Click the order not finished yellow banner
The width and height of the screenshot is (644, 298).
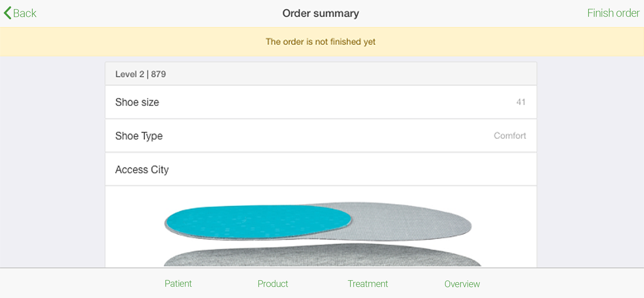click(322, 42)
